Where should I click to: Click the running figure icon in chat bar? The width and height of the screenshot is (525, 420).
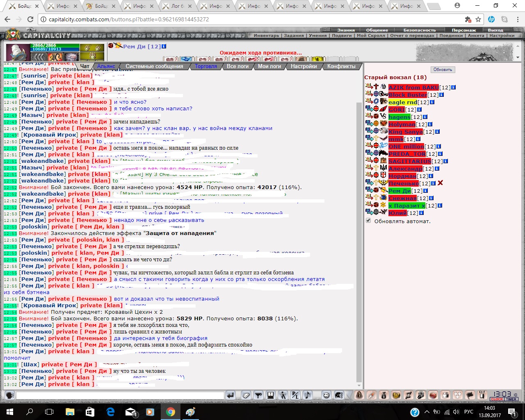[283, 395]
